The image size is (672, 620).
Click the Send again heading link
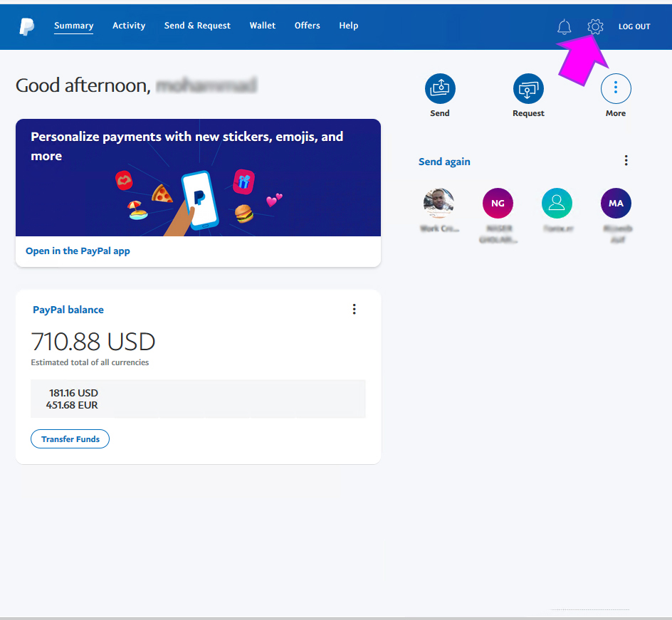[444, 162]
